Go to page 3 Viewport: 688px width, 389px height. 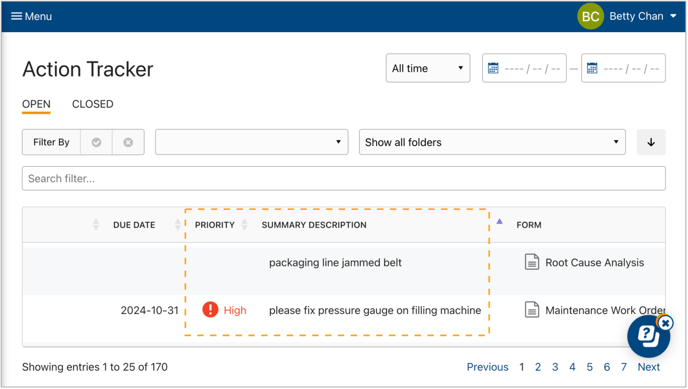[555, 367]
